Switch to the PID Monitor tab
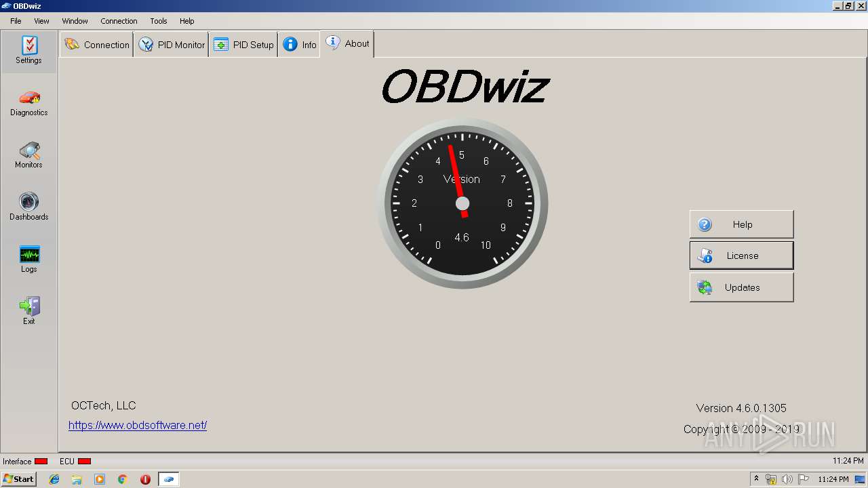This screenshot has height=488, width=868. click(x=172, y=45)
